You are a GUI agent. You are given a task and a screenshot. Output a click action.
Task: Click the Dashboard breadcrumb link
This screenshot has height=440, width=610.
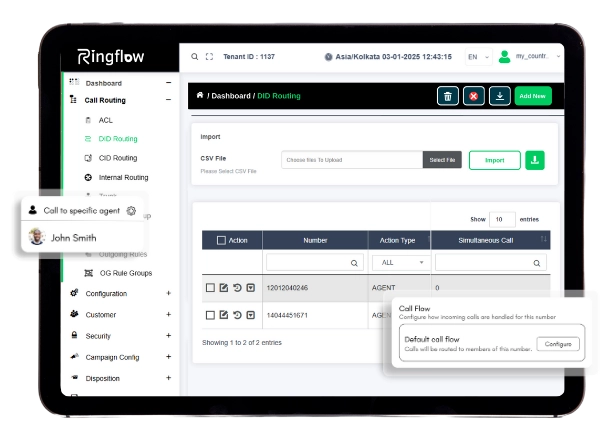click(231, 96)
